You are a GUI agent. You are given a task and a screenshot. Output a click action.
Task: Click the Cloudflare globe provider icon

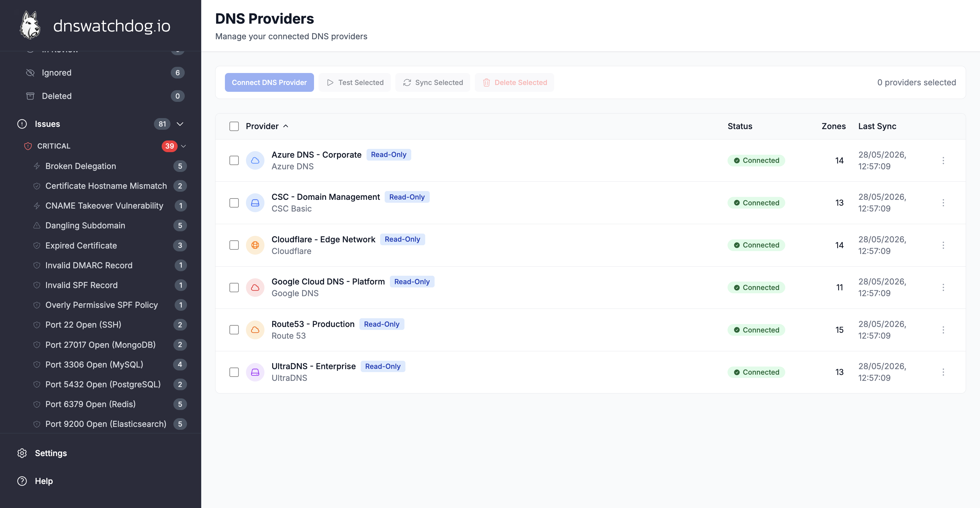tap(255, 245)
